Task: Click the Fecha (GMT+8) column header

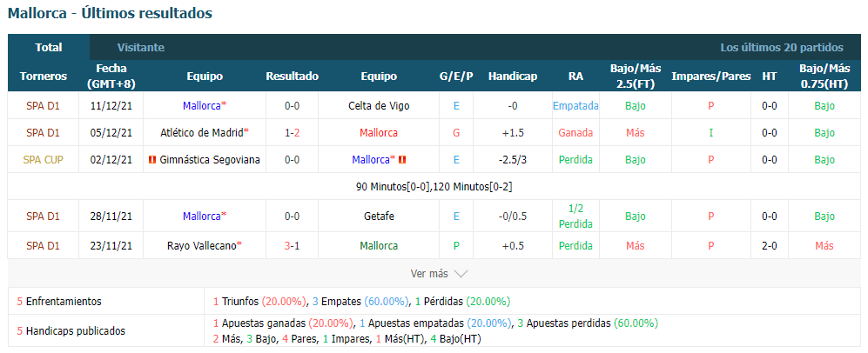Action: point(111,77)
